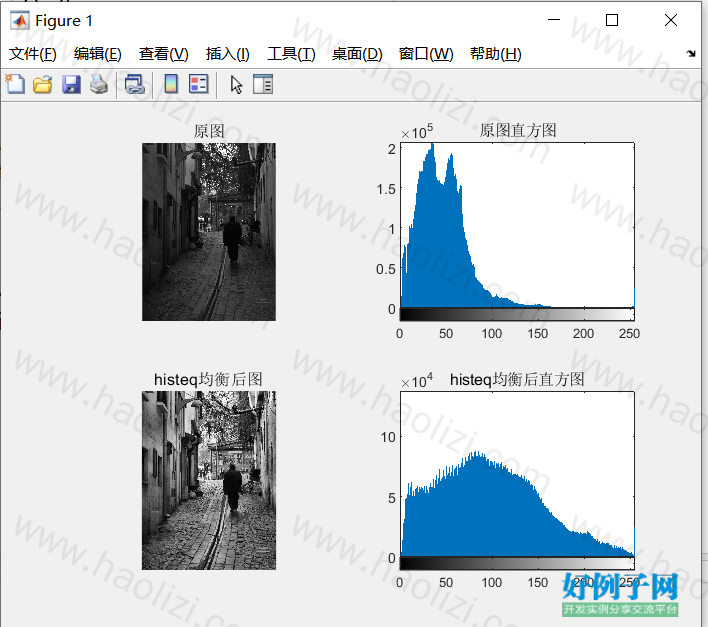
Task: Open the 编辑(E) menu
Action: (98, 54)
